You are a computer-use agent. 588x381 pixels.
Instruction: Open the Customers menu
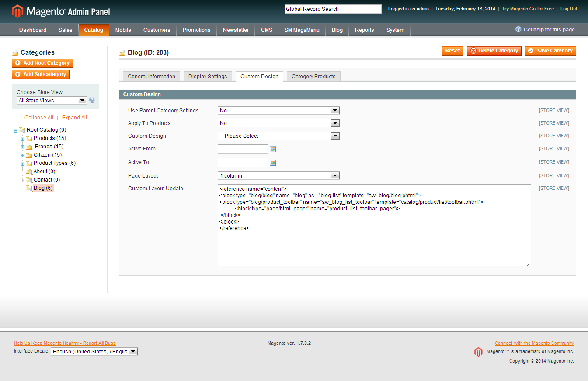pyautogui.click(x=157, y=30)
